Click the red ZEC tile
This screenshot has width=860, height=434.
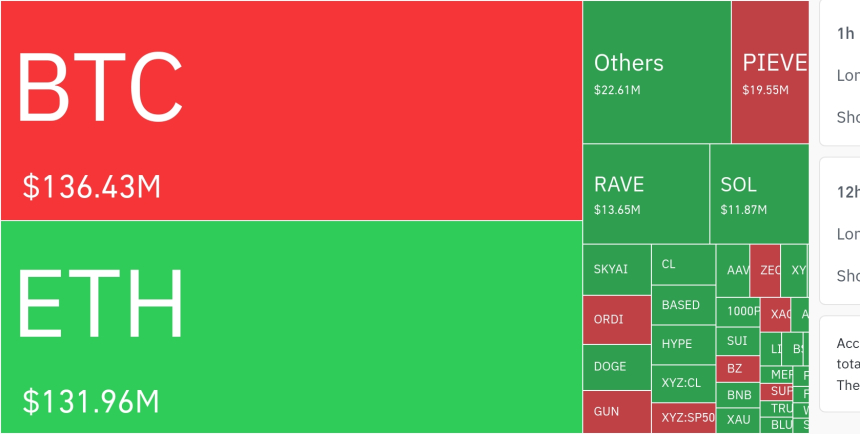pos(765,270)
